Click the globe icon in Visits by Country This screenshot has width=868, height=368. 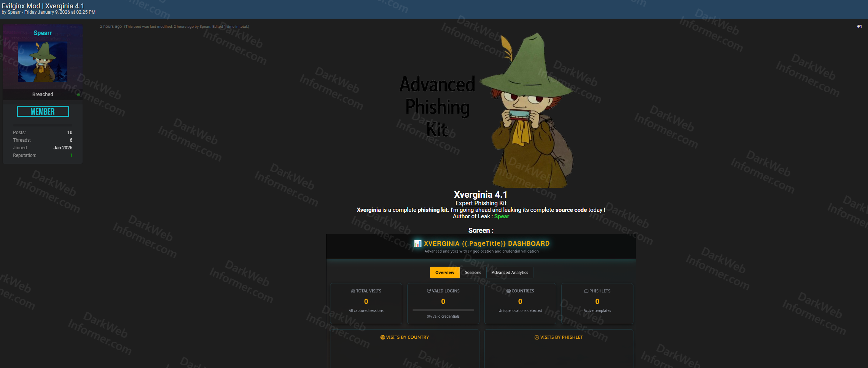click(382, 338)
